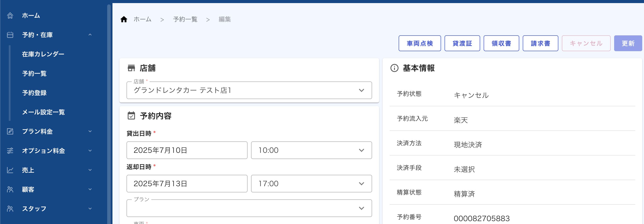
Task: Click the オプション料金 sliders icon
Action: click(10, 150)
